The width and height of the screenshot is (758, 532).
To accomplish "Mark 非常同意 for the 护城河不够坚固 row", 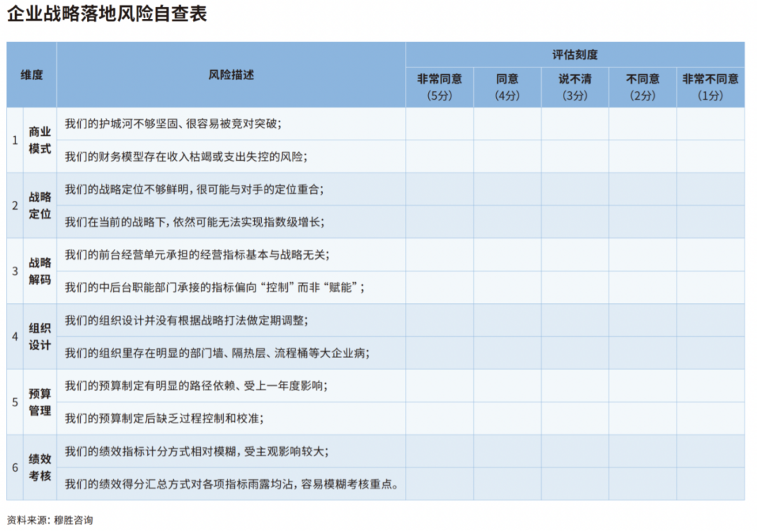I will (439, 124).
